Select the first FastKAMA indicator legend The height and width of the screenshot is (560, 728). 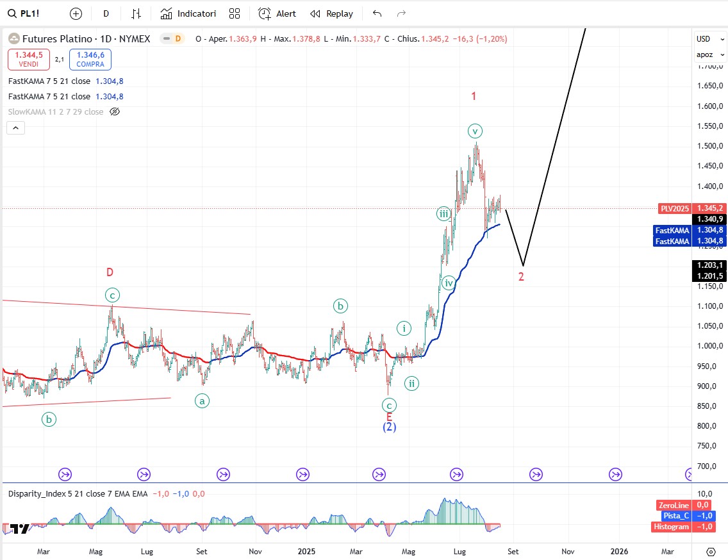49,81
